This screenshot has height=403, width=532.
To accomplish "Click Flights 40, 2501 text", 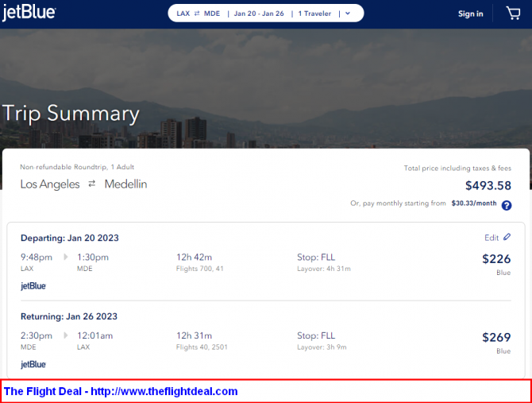I will pos(202,347).
